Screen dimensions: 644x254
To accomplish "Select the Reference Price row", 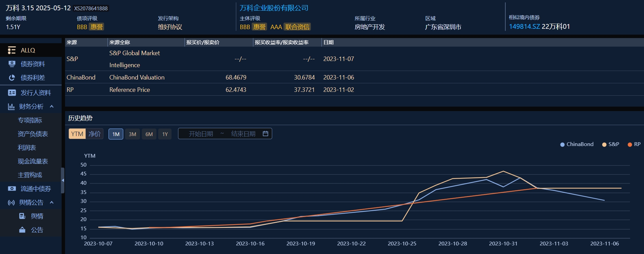I will 354,90.
